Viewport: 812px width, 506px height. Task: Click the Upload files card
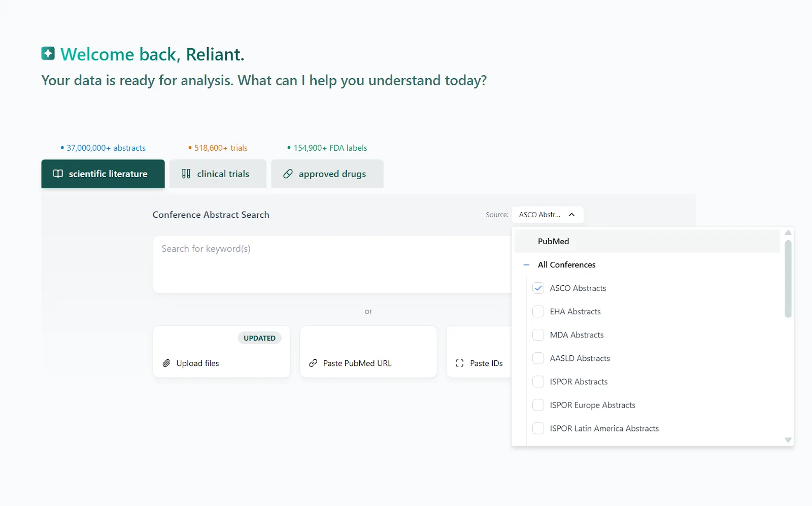[222, 352]
